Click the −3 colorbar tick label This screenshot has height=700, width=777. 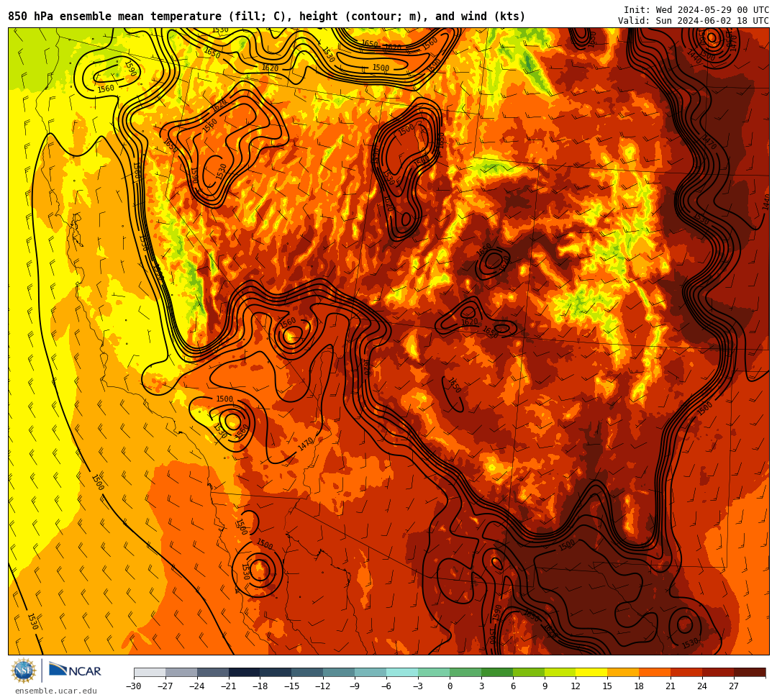coord(418,686)
